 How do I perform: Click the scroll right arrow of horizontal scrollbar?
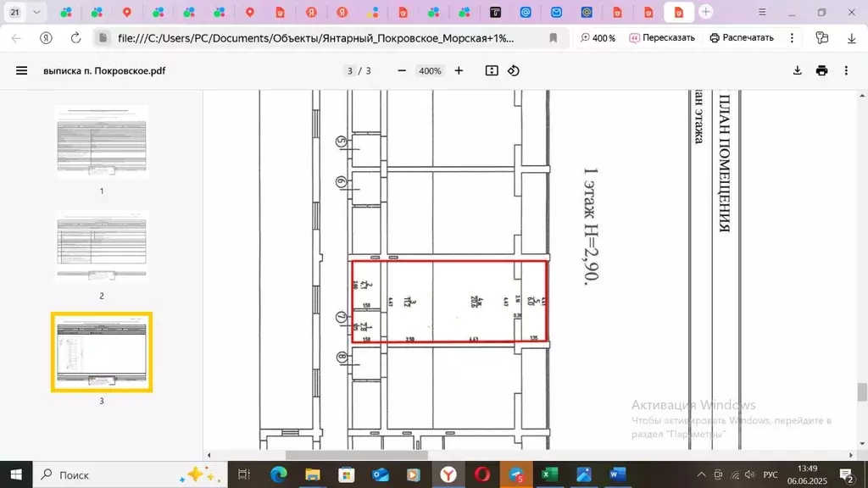(851, 455)
